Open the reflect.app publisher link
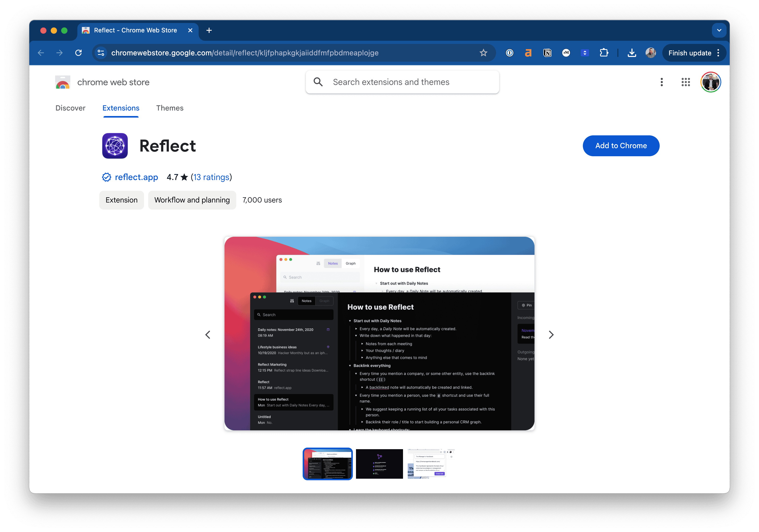This screenshot has height=532, width=759. point(136,177)
